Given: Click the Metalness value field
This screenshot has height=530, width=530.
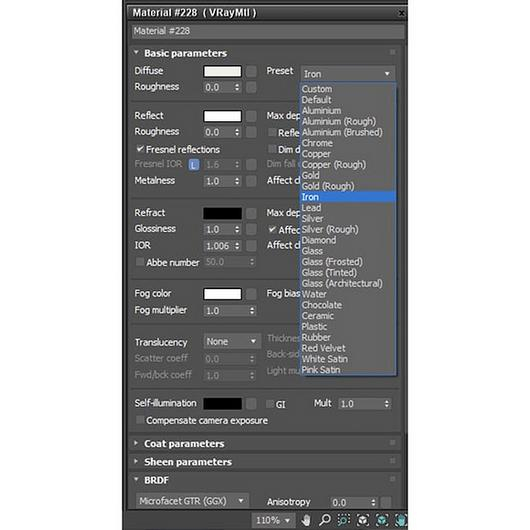Looking at the screenshot, I should pos(218,181).
